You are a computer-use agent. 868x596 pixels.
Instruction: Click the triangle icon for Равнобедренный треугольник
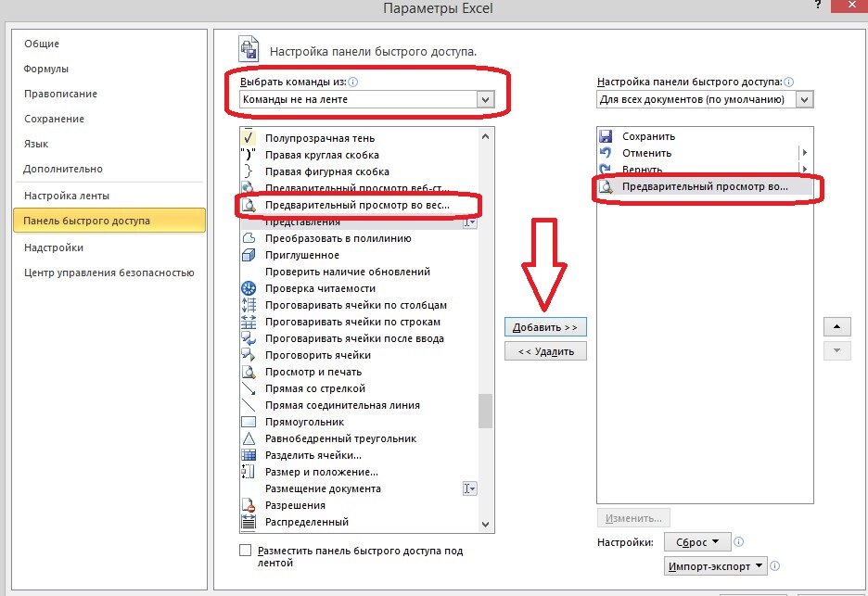tap(249, 438)
